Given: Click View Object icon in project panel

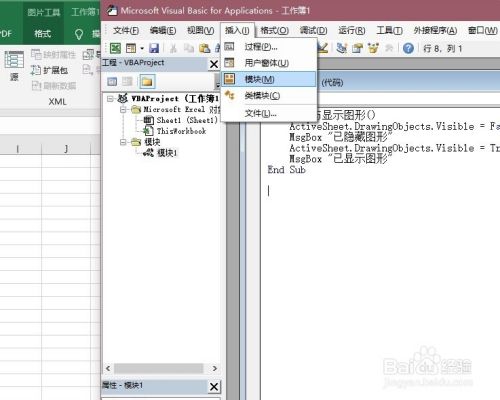Looking at the screenshot, I should click(127, 81).
